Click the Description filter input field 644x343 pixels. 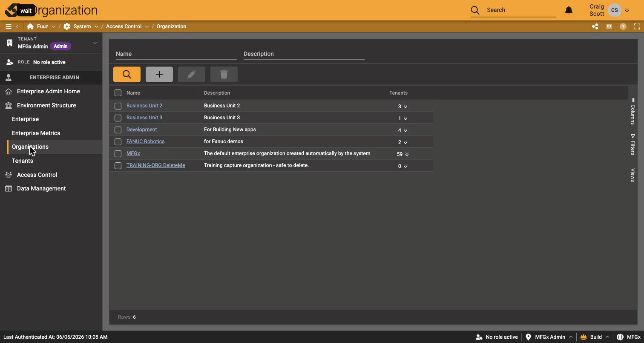pos(304,54)
